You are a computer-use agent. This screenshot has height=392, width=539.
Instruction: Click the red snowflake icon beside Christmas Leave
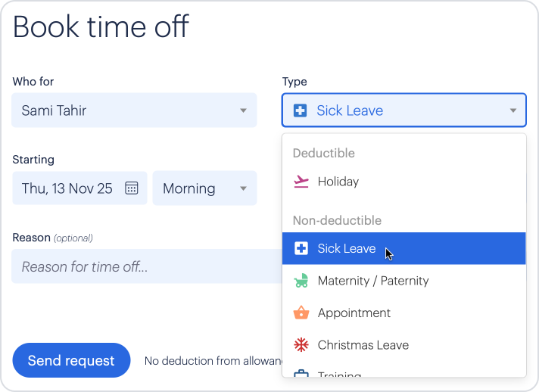301,345
